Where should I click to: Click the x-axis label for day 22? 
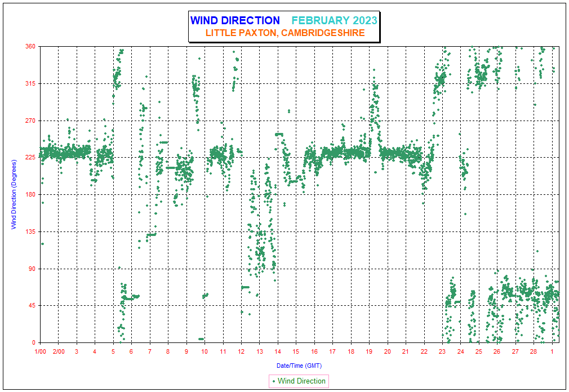click(x=424, y=351)
